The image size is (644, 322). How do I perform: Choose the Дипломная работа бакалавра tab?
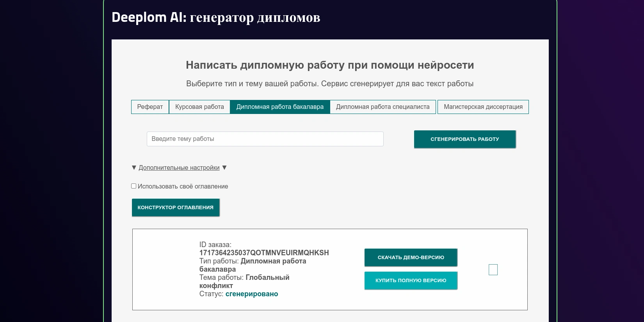280,107
